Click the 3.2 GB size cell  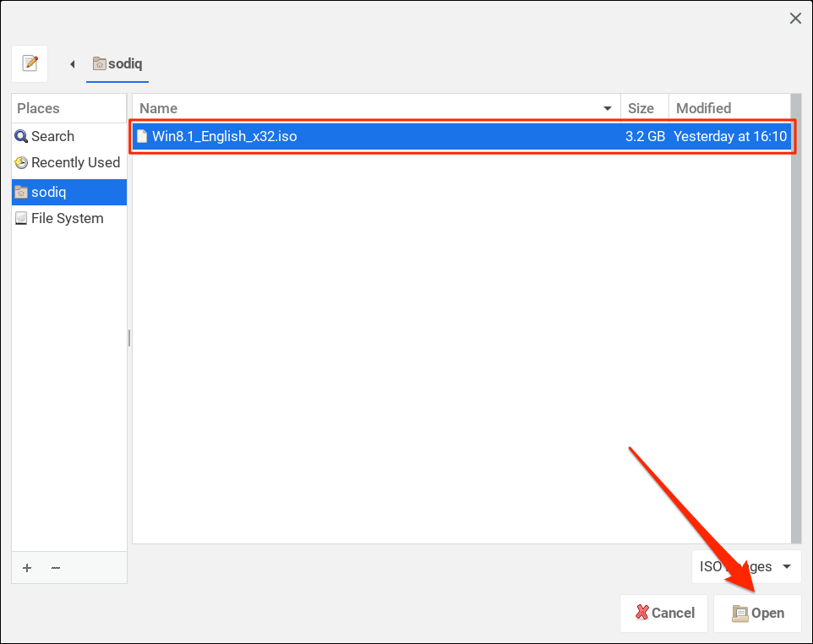(x=645, y=136)
